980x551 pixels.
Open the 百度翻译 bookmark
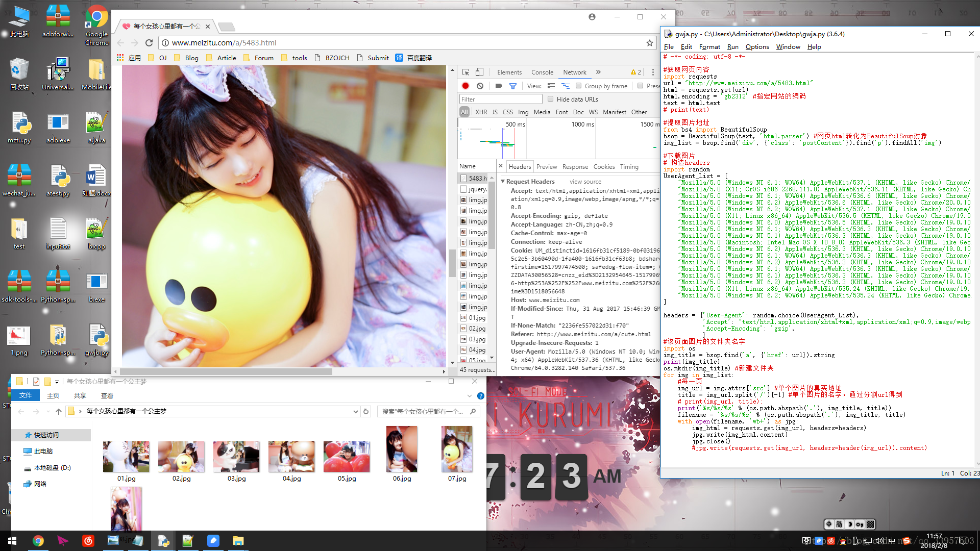[414, 58]
